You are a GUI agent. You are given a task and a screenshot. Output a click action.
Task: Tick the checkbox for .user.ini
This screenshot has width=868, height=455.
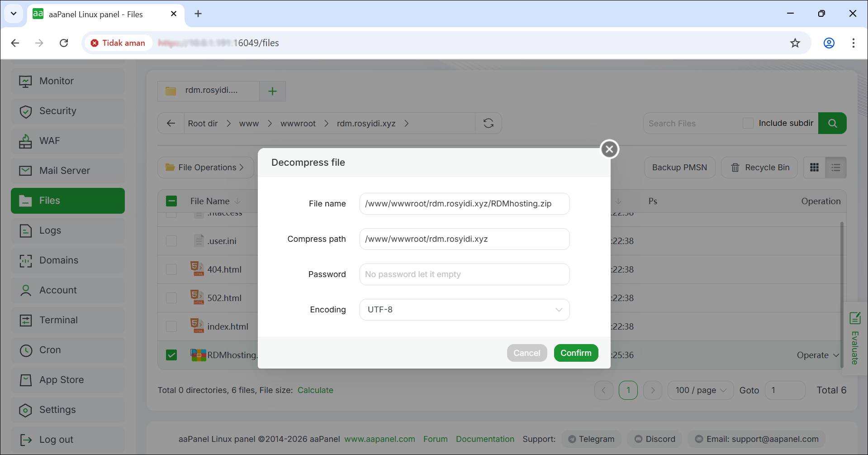point(171,241)
